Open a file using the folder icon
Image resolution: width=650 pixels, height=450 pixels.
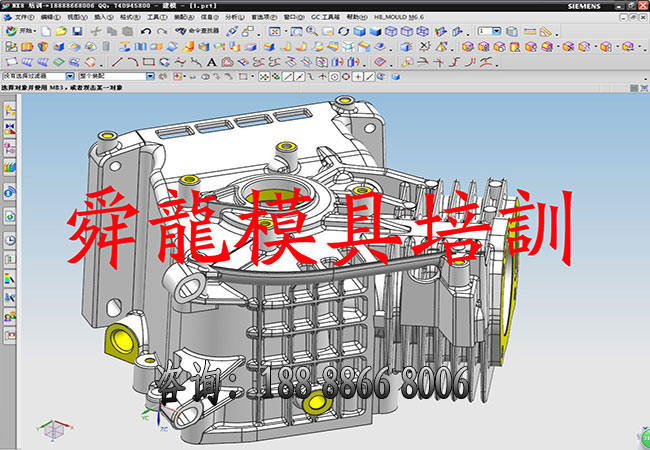point(61,31)
